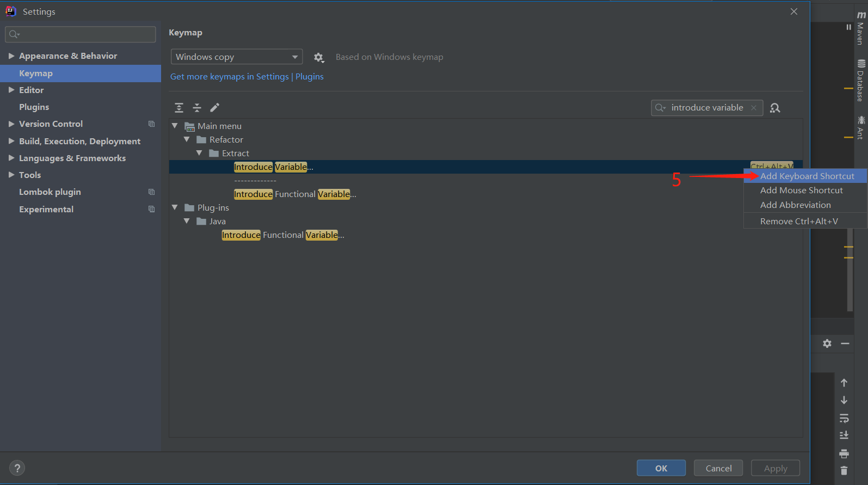Click project-level icon next to Experimental

(x=152, y=209)
